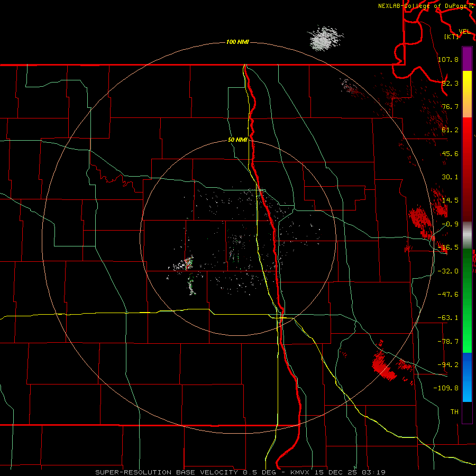Select the 107.8 legend value
Image resolution: width=476 pixels, height=476 pixels.
click(x=448, y=59)
